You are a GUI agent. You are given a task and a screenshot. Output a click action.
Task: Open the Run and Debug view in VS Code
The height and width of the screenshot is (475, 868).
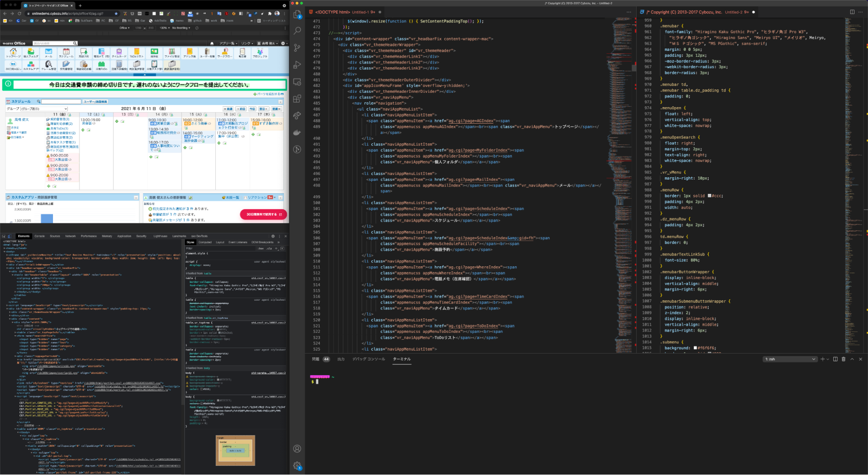click(297, 65)
